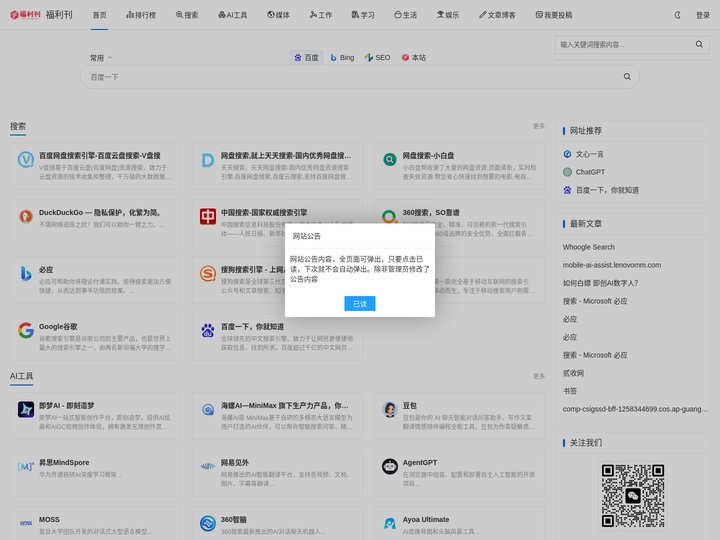720x540 pixels.
Task: Open the 必应 Bing icon
Action: pos(26,273)
